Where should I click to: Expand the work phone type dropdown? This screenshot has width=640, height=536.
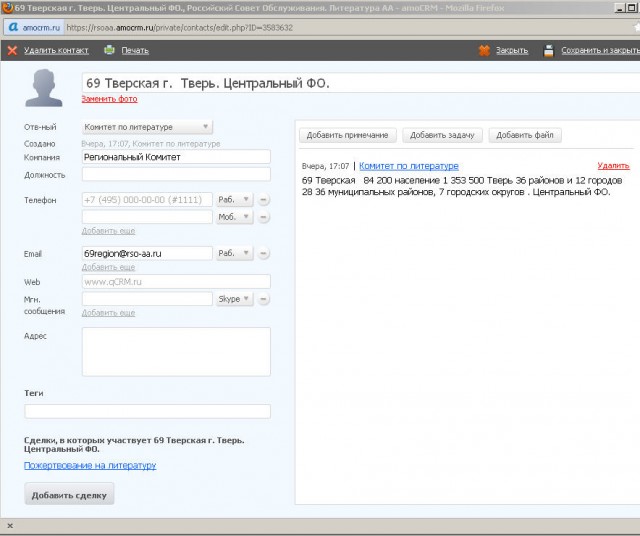coord(234,200)
